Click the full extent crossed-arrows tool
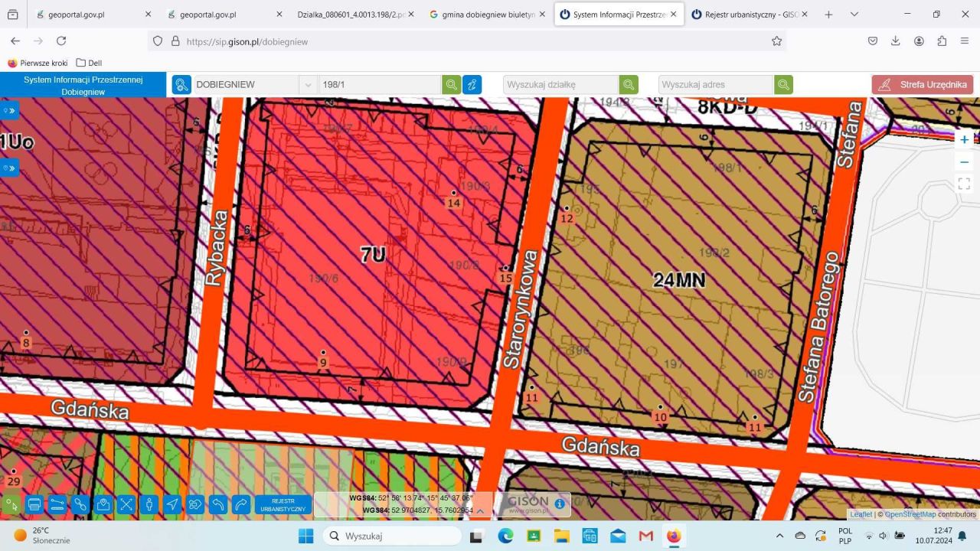980x551 pixels. pyautogui.click(x=126, y=504)
